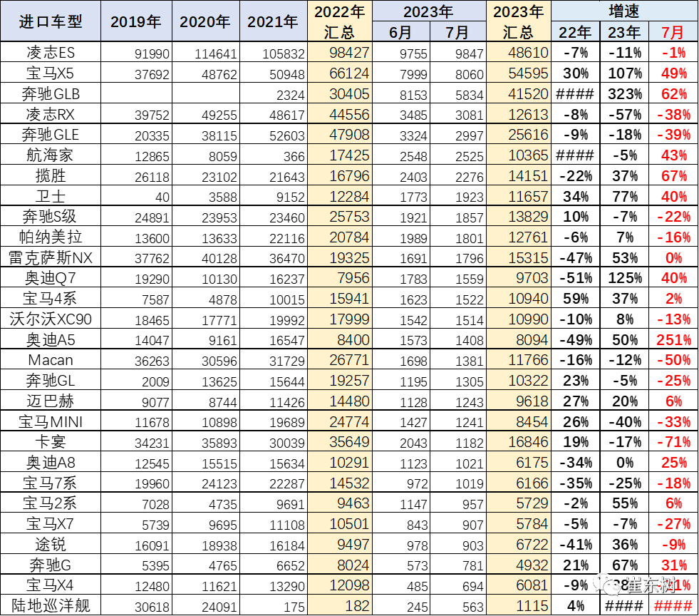Click the 6月 sub-header under 2023年

pos(401,32)
